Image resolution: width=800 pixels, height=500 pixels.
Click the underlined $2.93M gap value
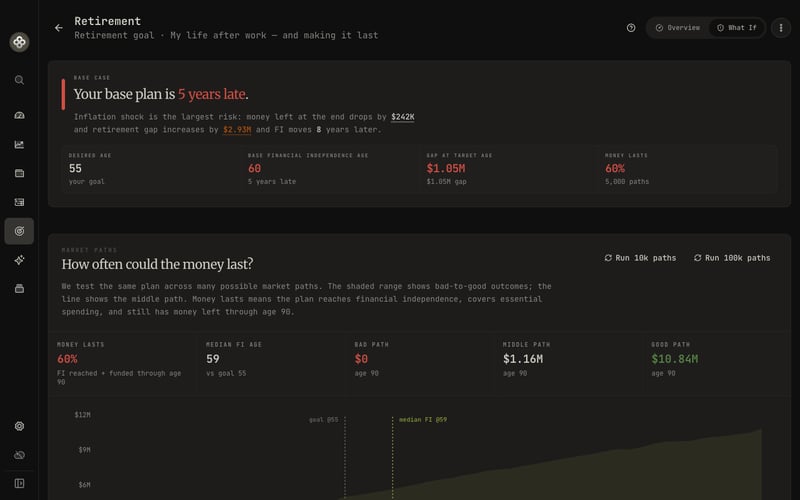(237, 130)
